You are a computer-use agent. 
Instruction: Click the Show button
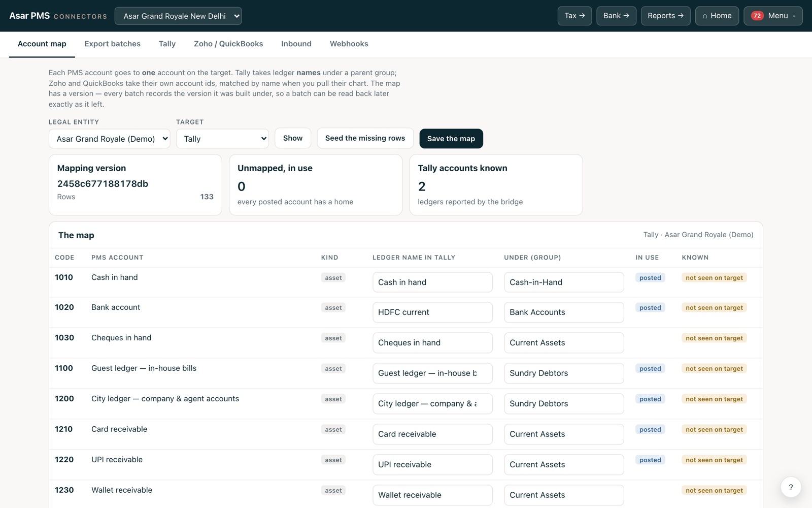(293, 138)
